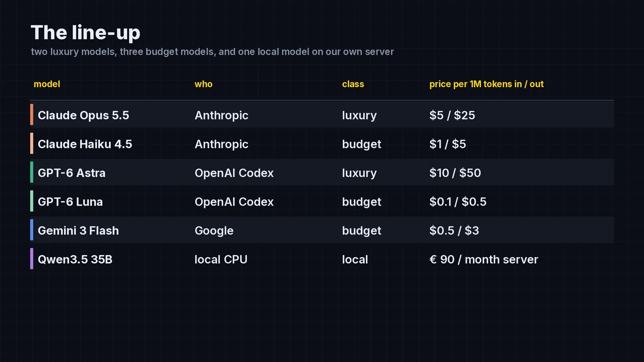Select the 'class' column header
The image size is (644, 362).
[x=353, y=84]
